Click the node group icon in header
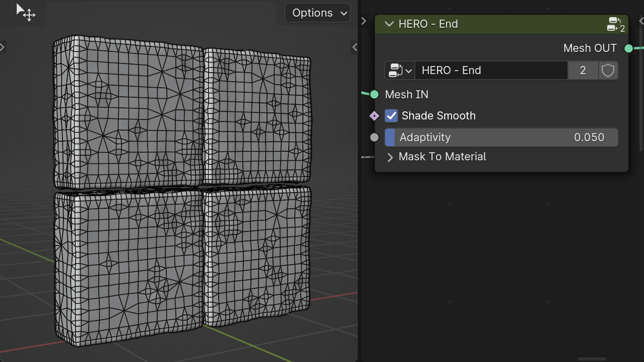 [x=616, y=24]
